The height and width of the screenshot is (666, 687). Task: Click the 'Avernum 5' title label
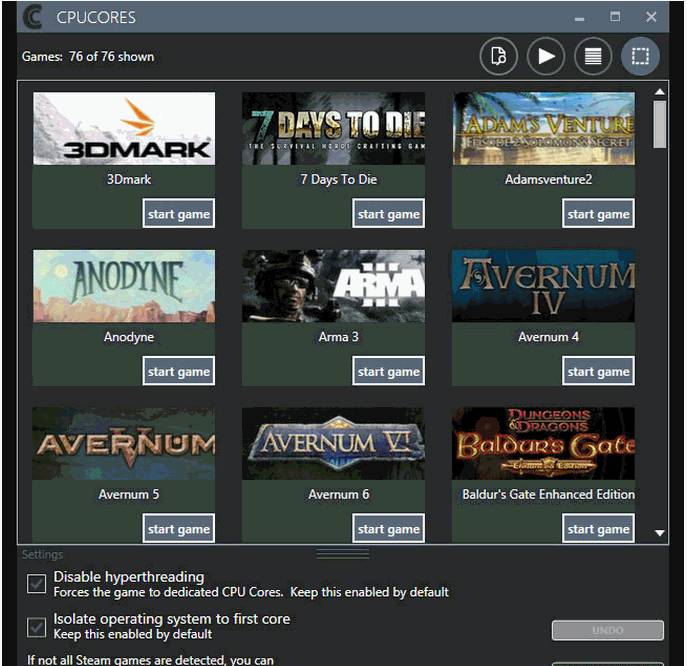pos(129,494)
